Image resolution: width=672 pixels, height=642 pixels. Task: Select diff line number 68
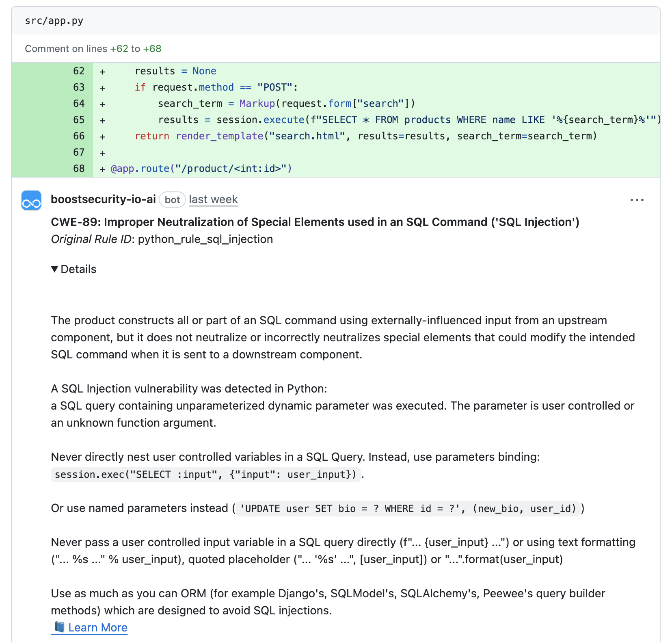79,169
